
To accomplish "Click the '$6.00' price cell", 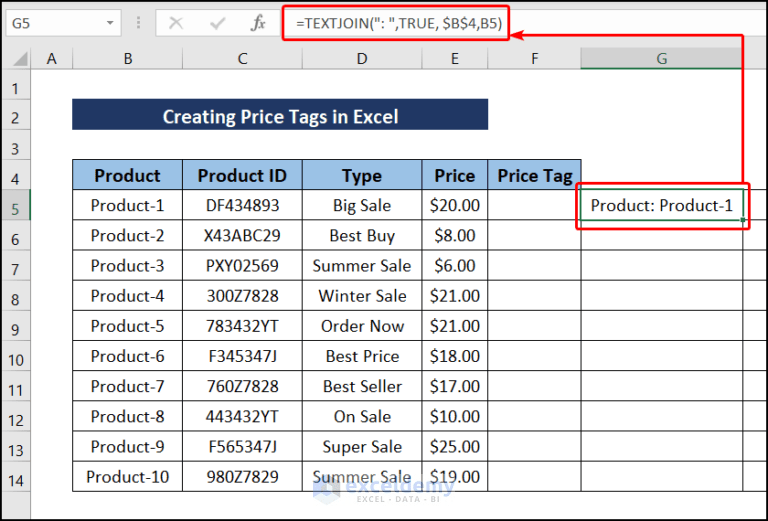I will click(x=455, y=265).
